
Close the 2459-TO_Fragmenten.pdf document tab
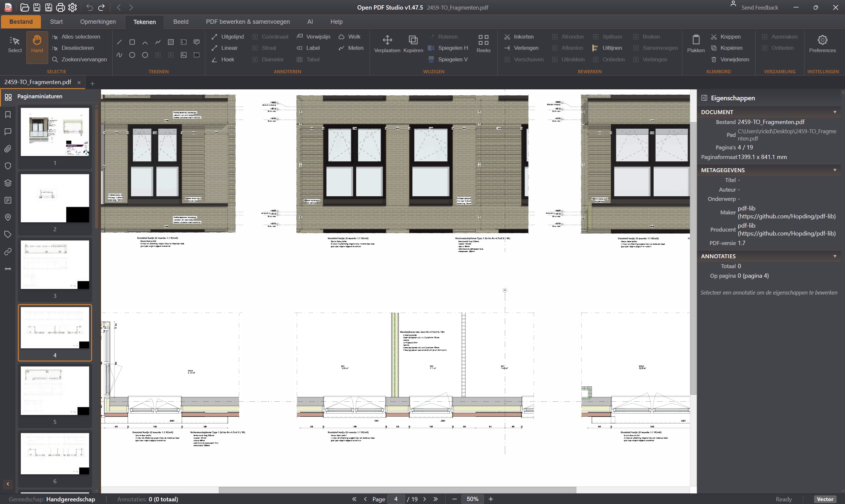click(79, 82)
